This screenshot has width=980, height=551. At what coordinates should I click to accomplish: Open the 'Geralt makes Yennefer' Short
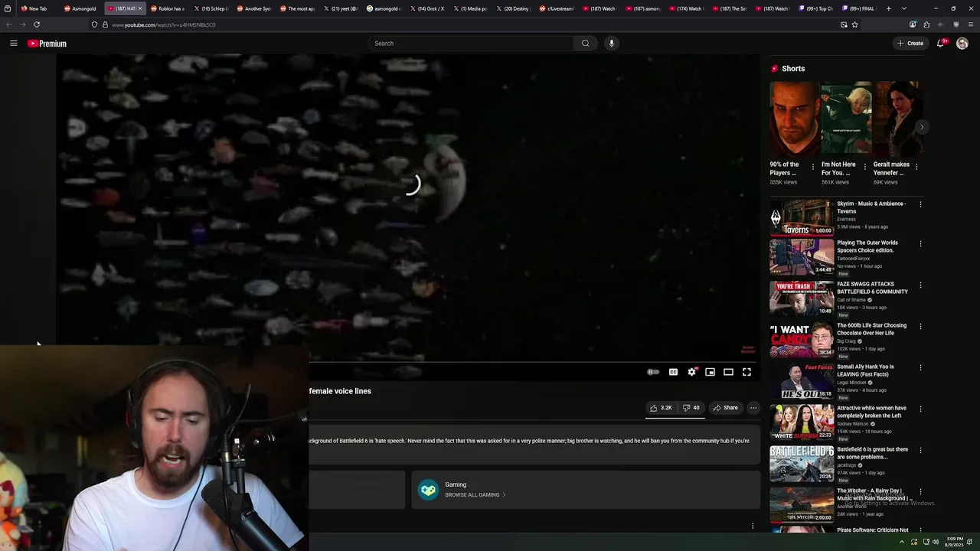pyautogui.click(x=897, y=119)
